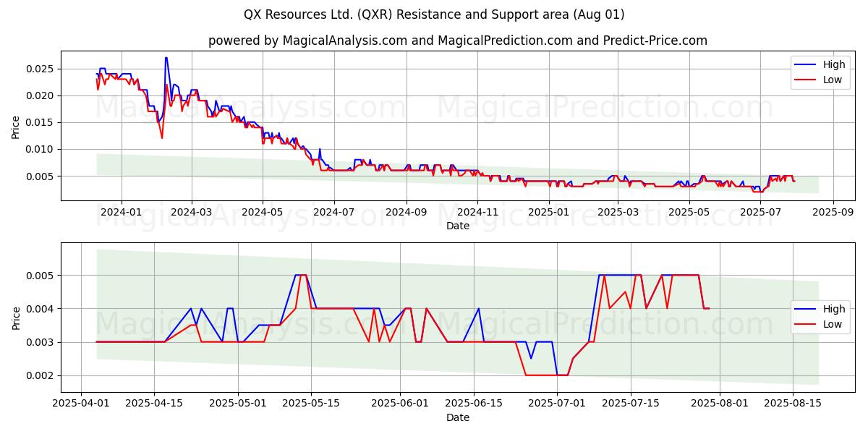Click the '2025-06-01' x-axis label on the bottom chart
868x434 pixels.
[x=401, y=404]
